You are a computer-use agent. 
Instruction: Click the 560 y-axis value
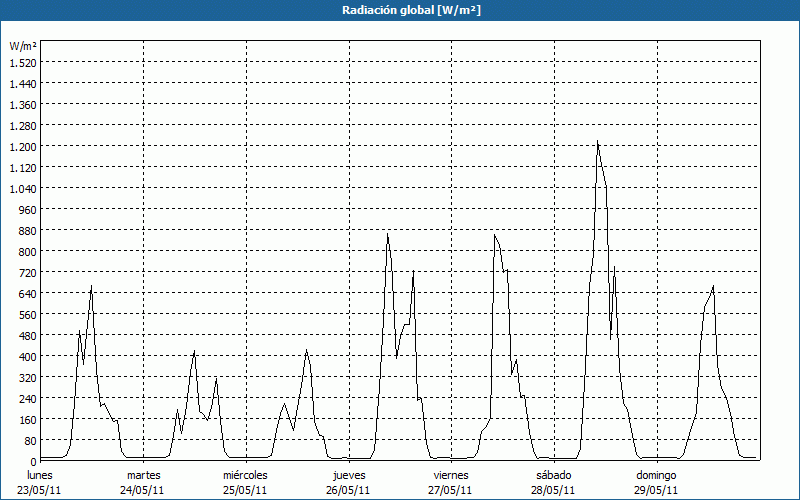click(x=28, y=314)
